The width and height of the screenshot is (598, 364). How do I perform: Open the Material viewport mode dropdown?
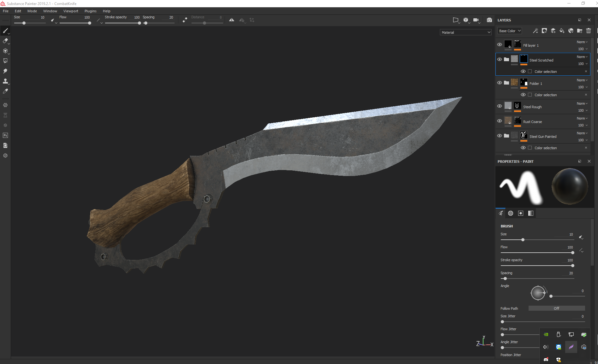click(x=466, y=32)
